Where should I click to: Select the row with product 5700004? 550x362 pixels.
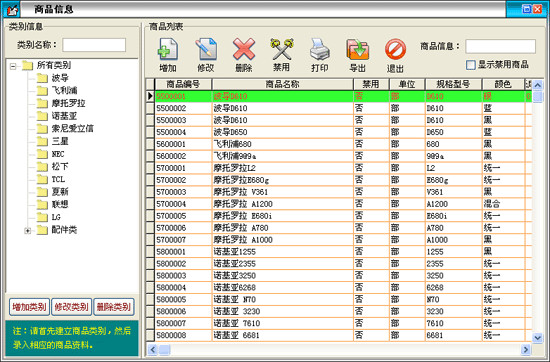pos(339,204)
